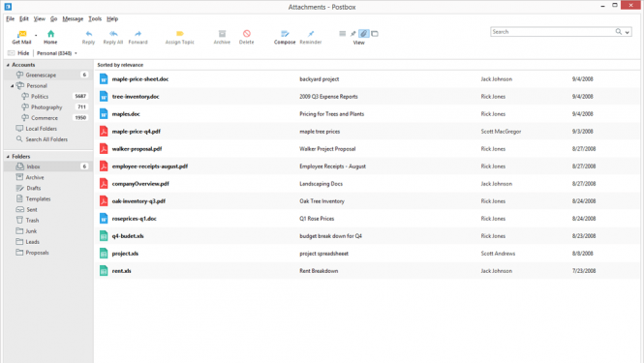Select employee-receipts-august.pdf file name
This screenshot has height=363, width=644.
click(x=150, y=166)
